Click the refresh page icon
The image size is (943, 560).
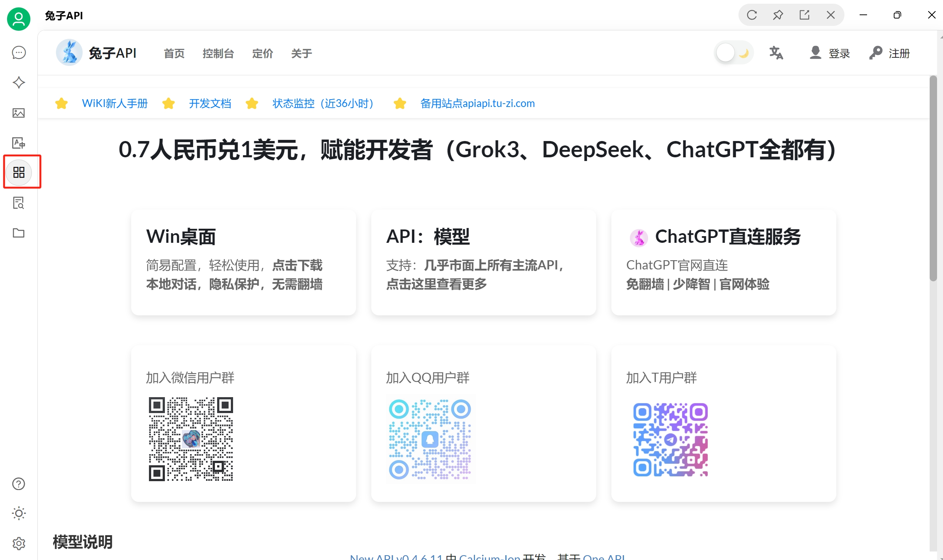tap(751, 15)
